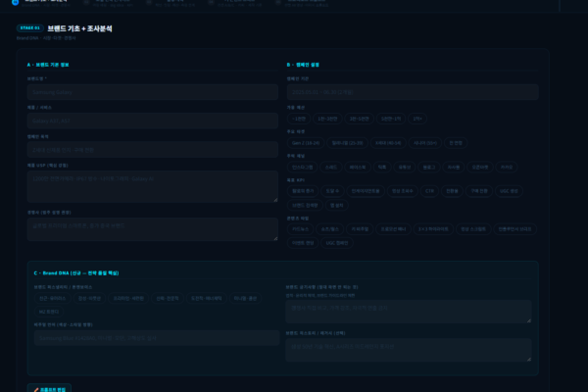This screenshot has height=392, width=588.
Task: Select the 감성·따뜻한 personality chip
Action: coord(89,299)
